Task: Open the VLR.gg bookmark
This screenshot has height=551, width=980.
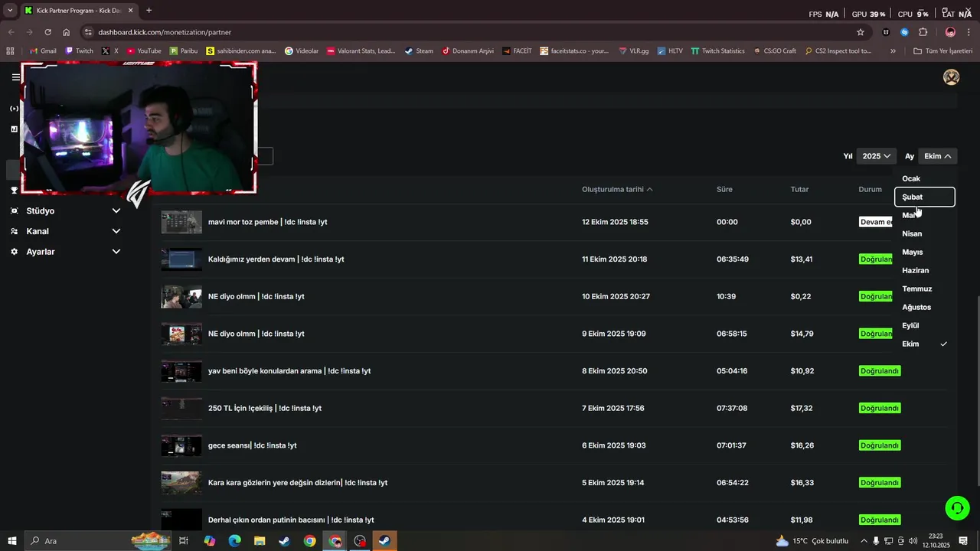Action: pyautogui.click(x=633, y=51)
